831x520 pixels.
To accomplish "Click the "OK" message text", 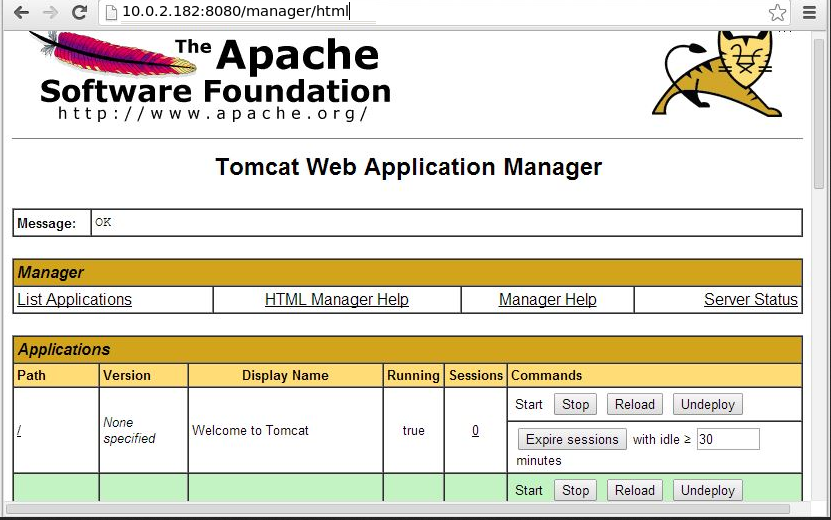I will [x=103, y=222].
